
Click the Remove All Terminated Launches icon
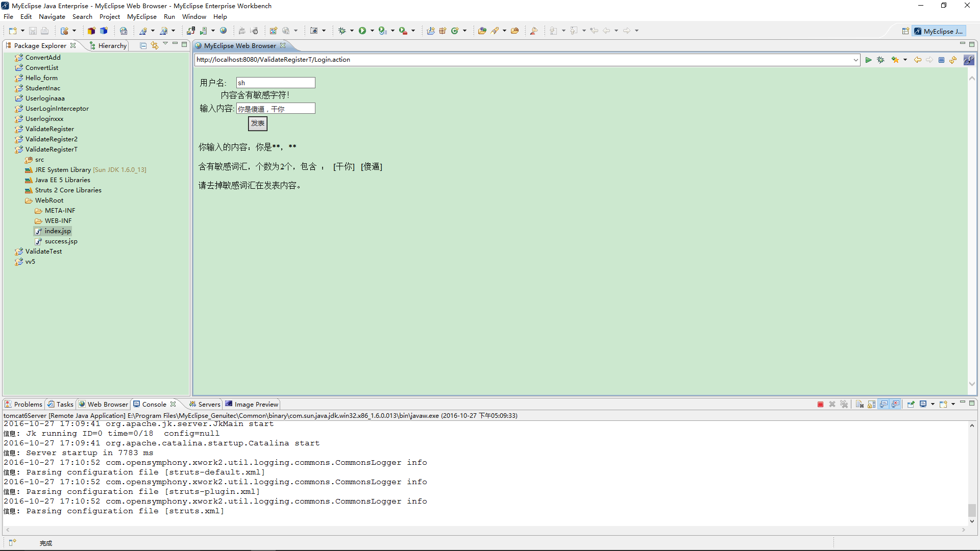pyautogui.click(x=844, y=405)
